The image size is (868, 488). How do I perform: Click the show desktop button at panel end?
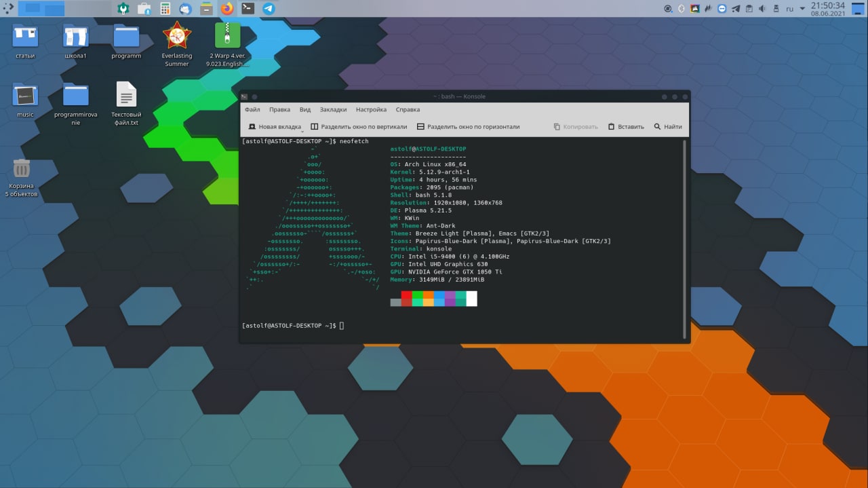859,9
